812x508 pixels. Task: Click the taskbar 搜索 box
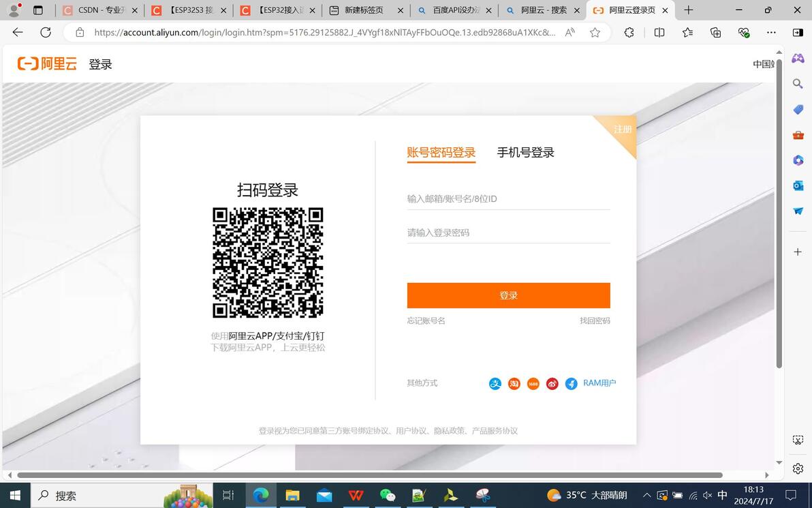pyautogui.click(x=122, y=496)
